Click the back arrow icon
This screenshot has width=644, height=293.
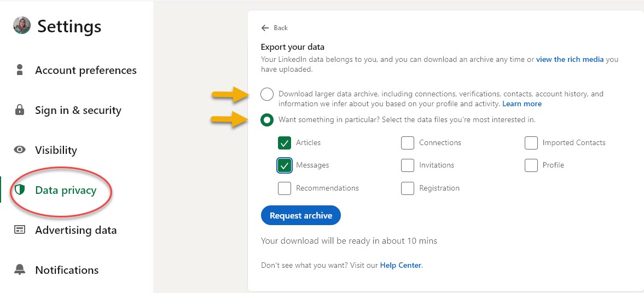pos(265,28)
